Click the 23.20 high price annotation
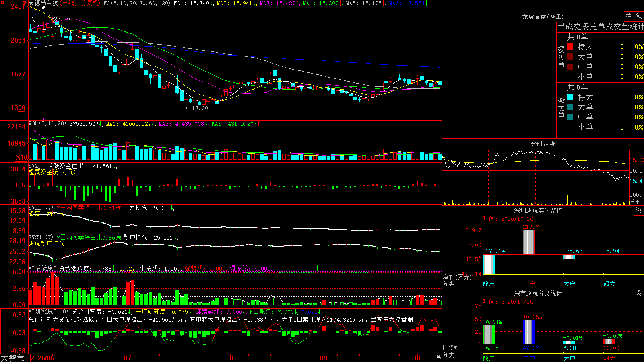This screenshot has width=644, height=362. 62,19
